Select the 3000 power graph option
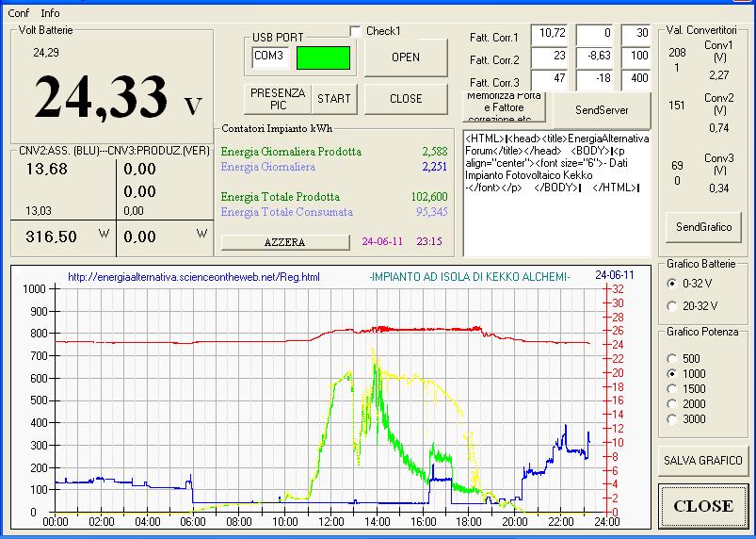 pyautogui.click(x=671, y=418)
